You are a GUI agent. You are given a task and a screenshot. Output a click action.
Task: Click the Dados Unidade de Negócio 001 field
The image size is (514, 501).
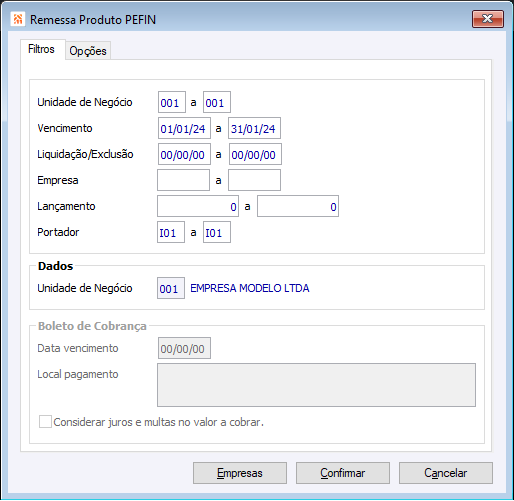(171, 288)
